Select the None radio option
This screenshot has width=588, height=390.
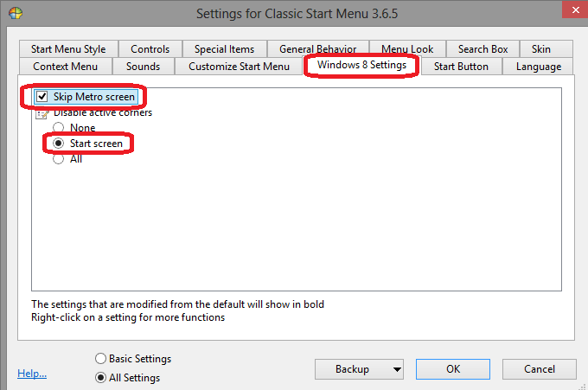pyautogui.click(x=59, y=127)
